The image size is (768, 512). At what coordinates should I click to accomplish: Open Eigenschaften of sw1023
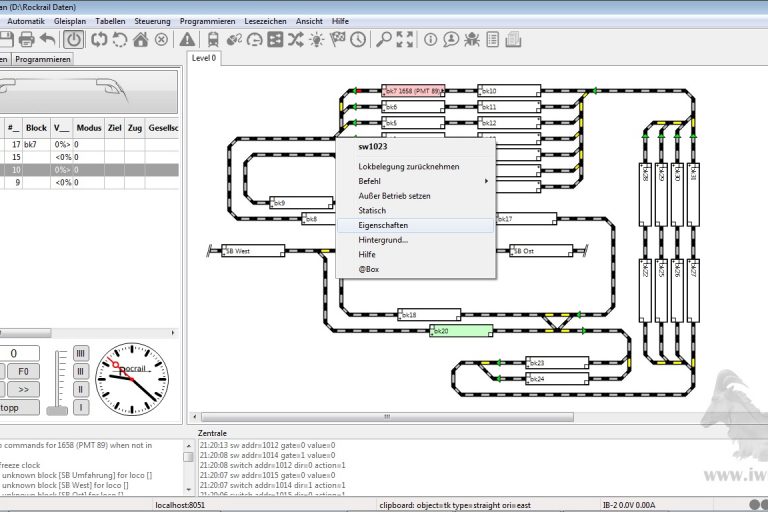coord(415,225)
